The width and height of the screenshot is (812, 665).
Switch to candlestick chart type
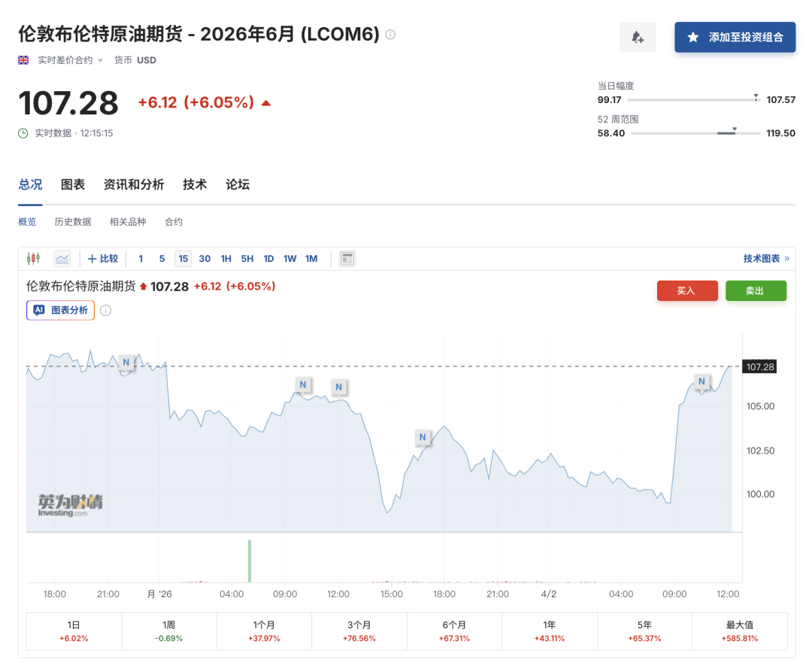(33, 259)
